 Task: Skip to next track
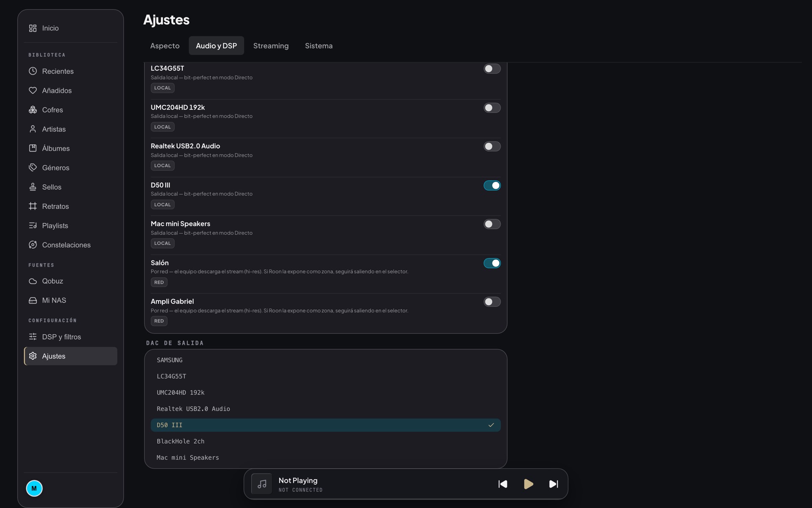[x=554, y=484]
